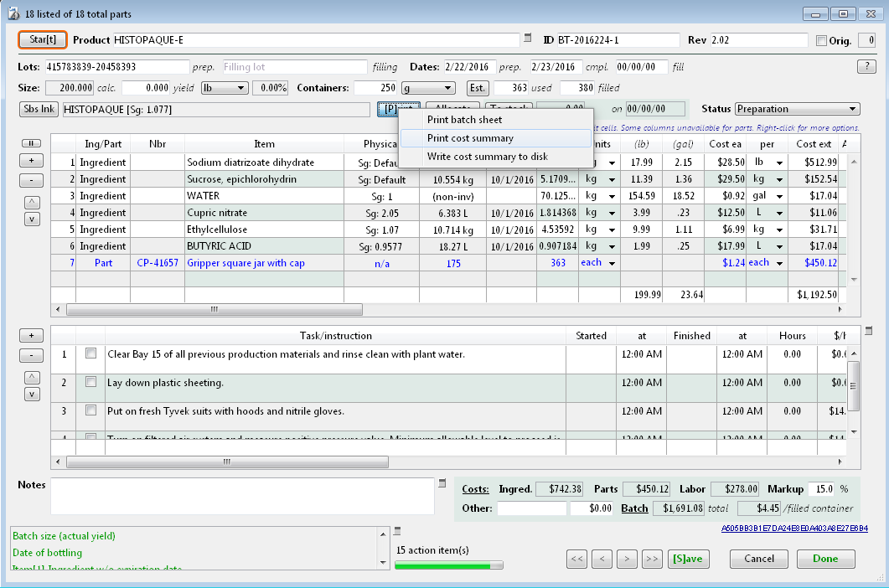Go to first record with << button
The image size is (889, 588).
pyautogui.click(x=576, y=559)
